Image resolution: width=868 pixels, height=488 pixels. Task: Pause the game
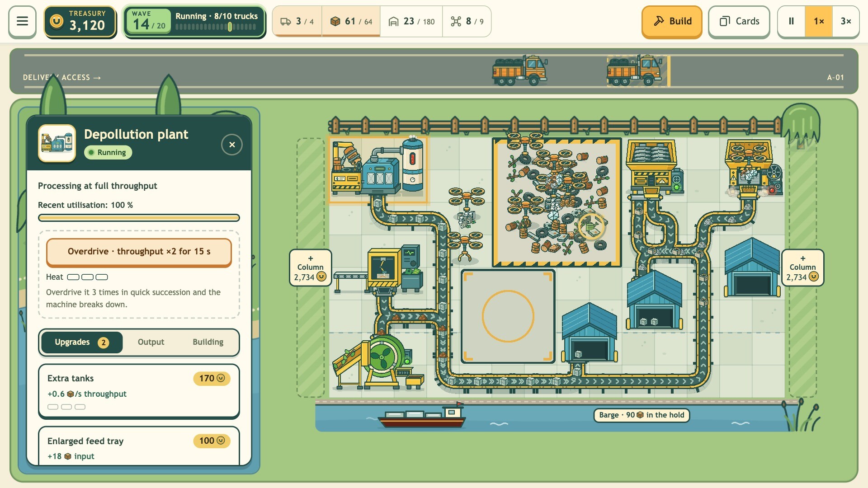click(791, 21)
